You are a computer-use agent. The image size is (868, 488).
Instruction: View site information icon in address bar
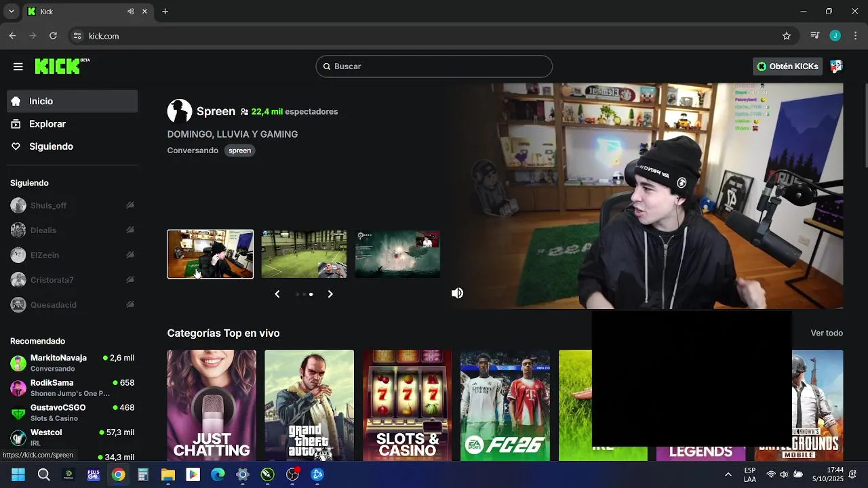point(77,36)
